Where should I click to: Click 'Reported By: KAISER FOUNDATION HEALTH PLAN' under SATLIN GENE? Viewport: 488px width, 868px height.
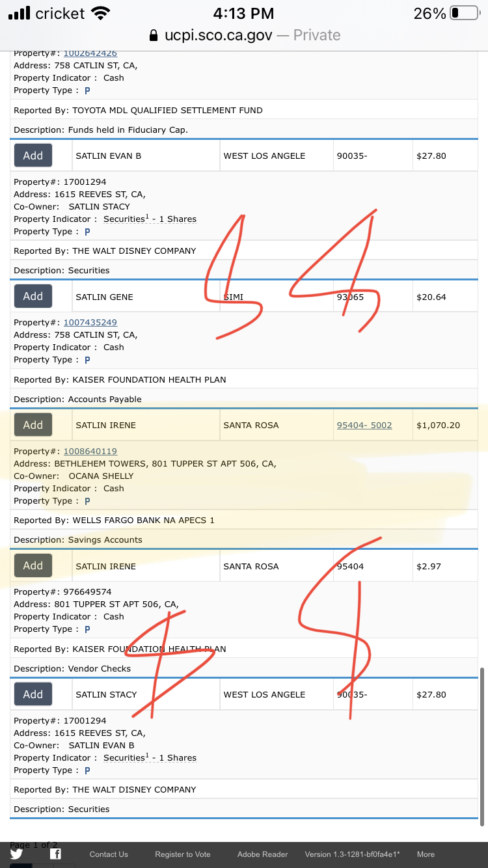pos(120,380)
